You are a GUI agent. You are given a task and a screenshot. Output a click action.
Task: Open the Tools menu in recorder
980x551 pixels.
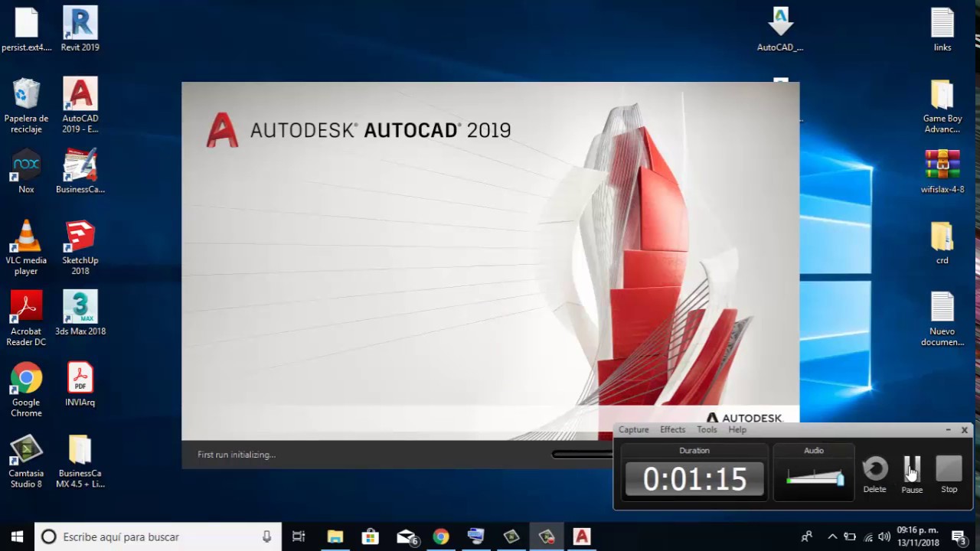click(707, 430)
